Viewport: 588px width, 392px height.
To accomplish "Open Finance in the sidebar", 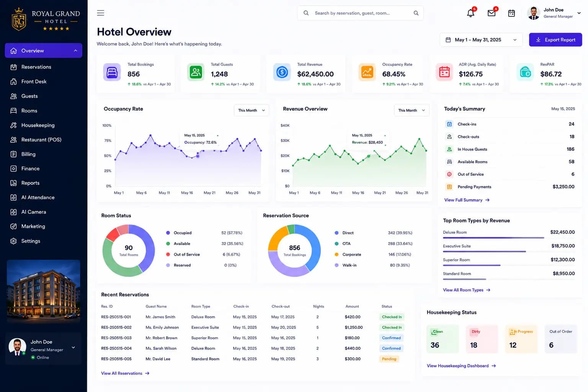I will click(44, 168).
